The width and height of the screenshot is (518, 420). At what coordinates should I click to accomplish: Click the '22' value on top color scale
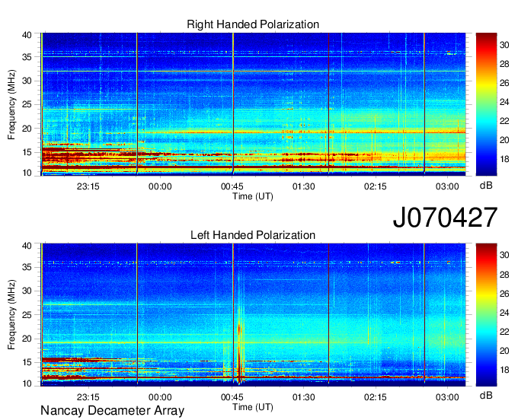[x=504, y=121]
